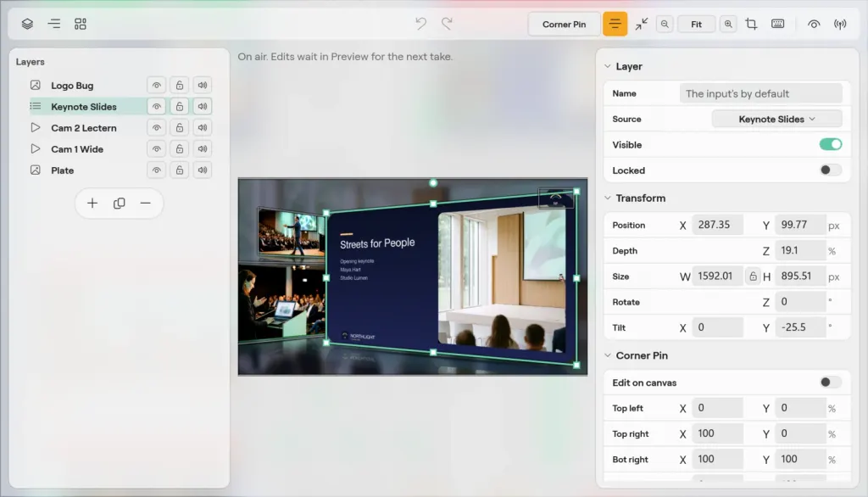Enable Edit on canvas switch

pyautogui.click(x=831, y=383)
